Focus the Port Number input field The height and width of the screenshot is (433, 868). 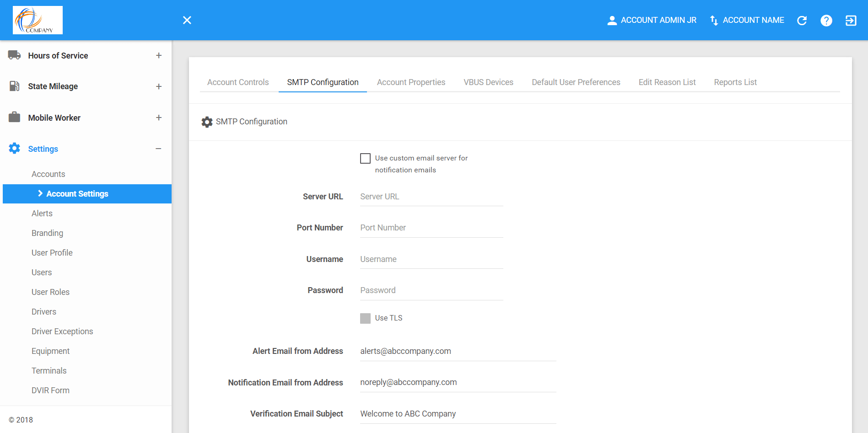431,228
